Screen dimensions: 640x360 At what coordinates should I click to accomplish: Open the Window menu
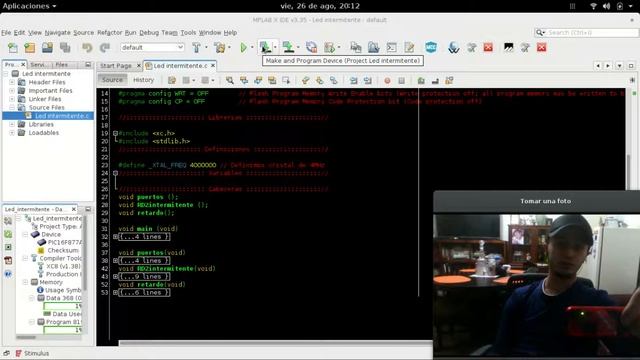click(210, 32)
